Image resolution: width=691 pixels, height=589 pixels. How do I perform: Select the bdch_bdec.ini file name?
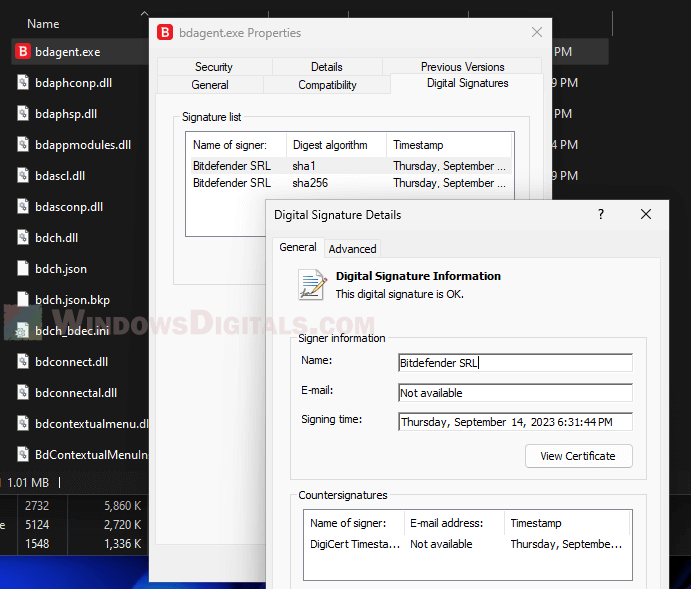point(72,331)
